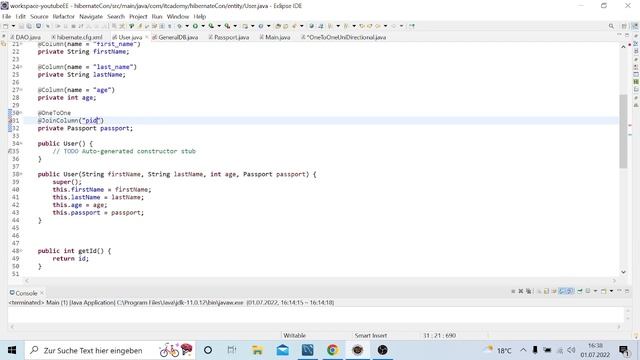Open the Project menu
This screenshot has height=360, width=640.
click(138, 16)
